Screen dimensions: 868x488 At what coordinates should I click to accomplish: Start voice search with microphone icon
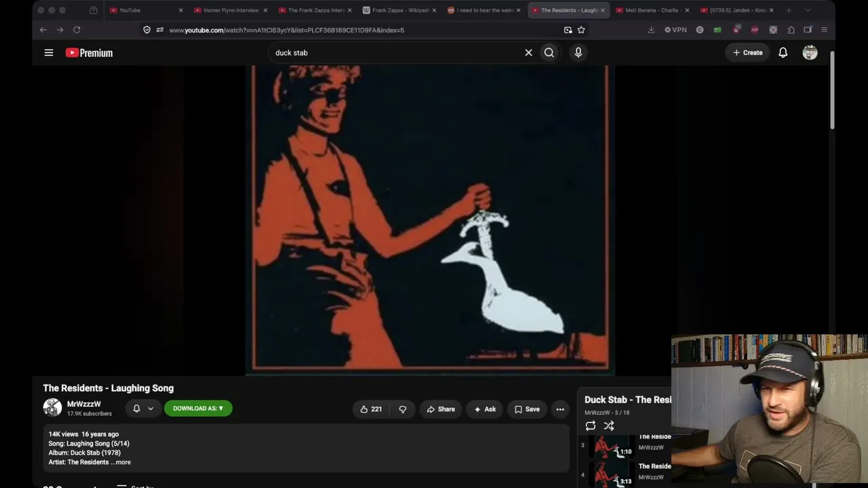[578, 52]
